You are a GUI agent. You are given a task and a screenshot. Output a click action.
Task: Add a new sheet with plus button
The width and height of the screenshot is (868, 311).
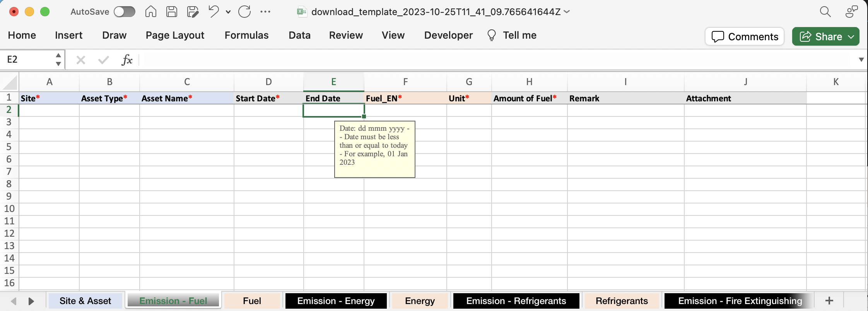click(829, 301)
